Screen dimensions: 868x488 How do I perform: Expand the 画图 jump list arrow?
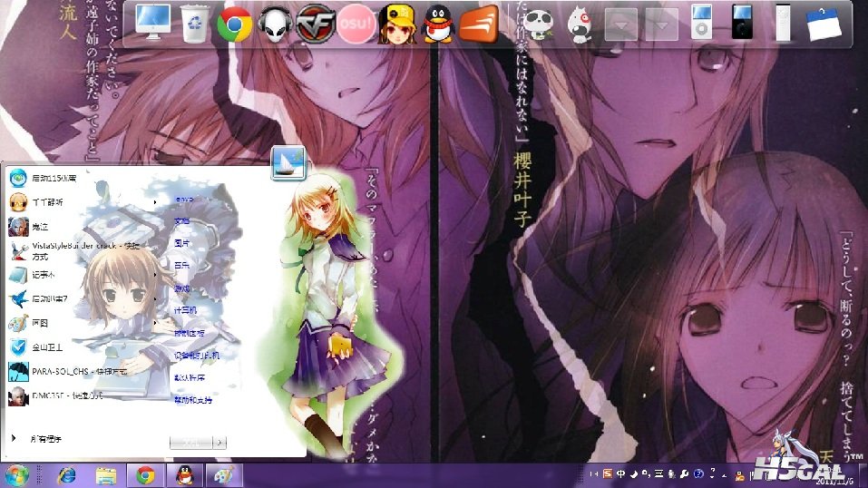point(155,323)
